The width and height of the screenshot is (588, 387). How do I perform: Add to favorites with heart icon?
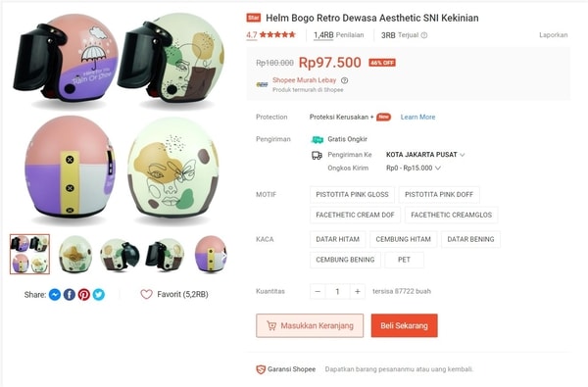click(146, 294)
